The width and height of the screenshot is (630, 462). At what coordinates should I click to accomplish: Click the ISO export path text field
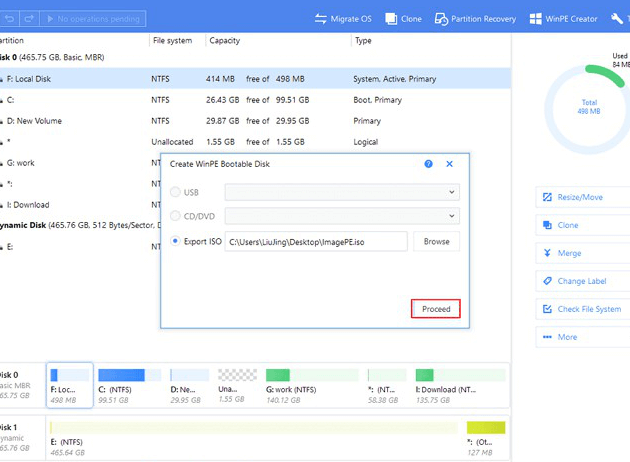coord(316,241)
